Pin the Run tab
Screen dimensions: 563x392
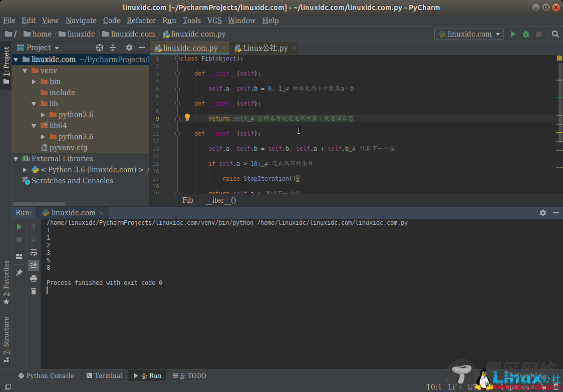coord(20,273)
